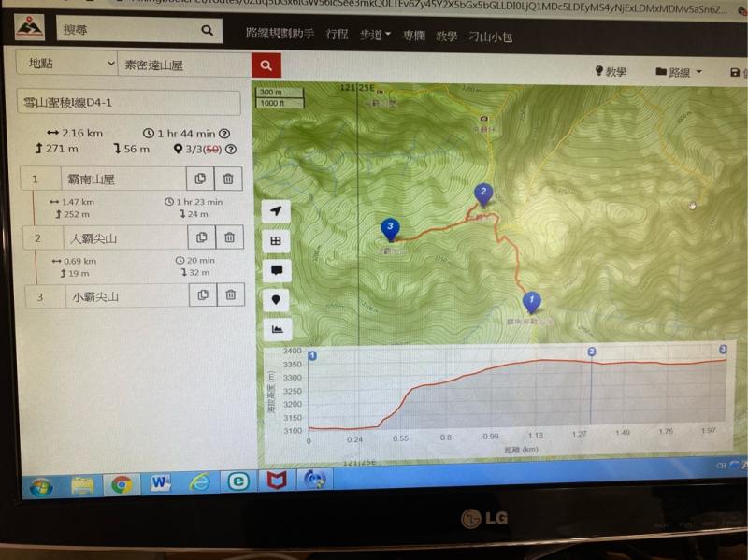748x560 pixels.
Task: Click the total ascent 271 m
Action: point(57,149)
